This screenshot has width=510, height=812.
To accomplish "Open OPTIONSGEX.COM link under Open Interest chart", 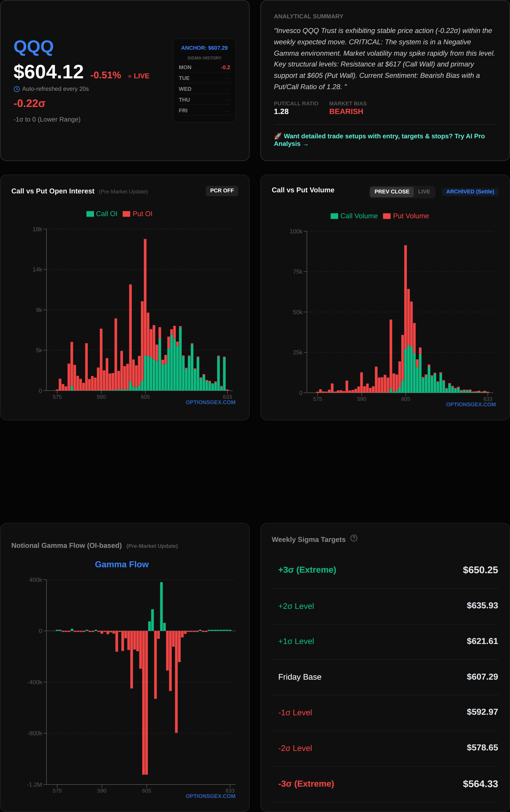I will 210,402.
